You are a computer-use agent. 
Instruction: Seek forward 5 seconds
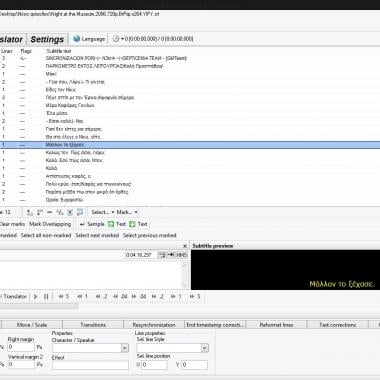pos(195,297)
